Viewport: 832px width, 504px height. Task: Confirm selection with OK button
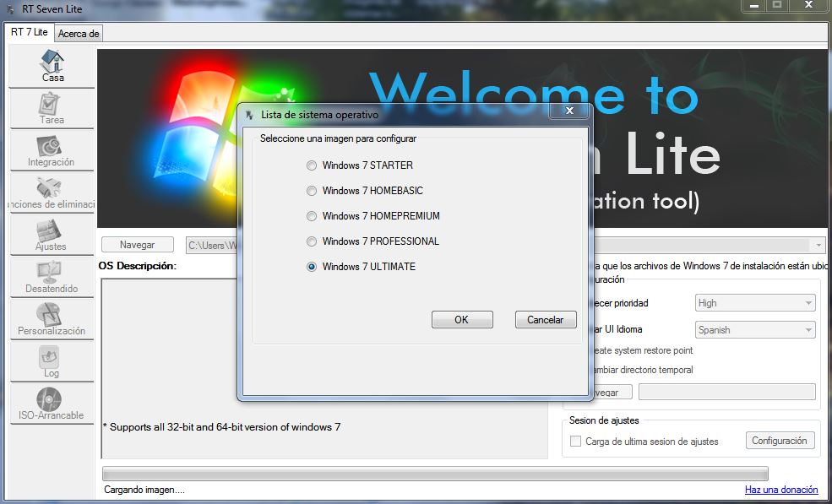(462, 319)
